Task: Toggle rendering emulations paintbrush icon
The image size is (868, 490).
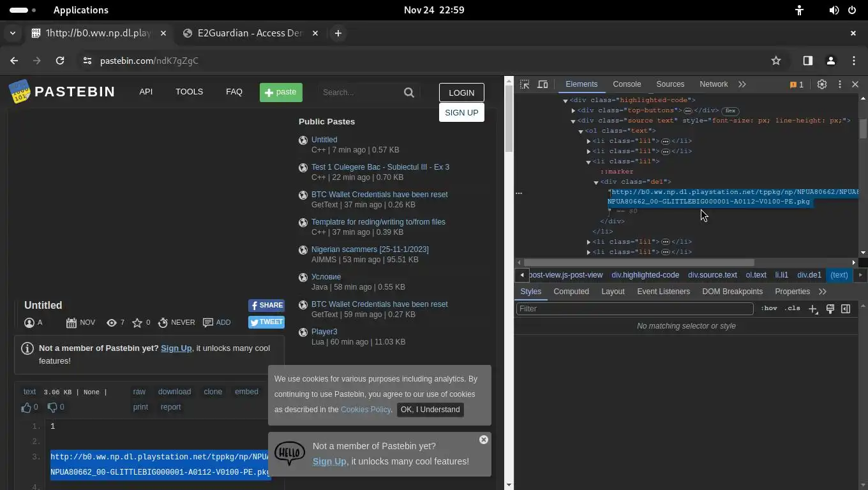Action: point(830,309)
